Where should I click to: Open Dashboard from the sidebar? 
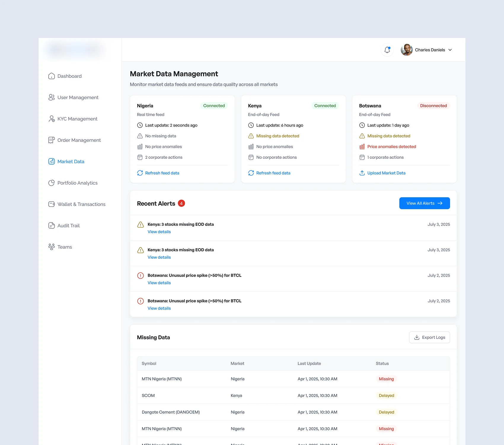click(69, 76)
